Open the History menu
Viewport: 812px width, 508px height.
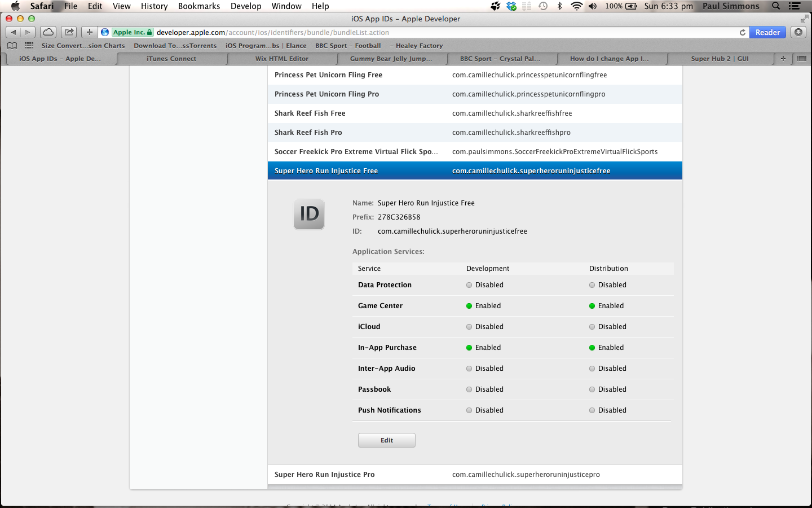click(x=155, y=6)
